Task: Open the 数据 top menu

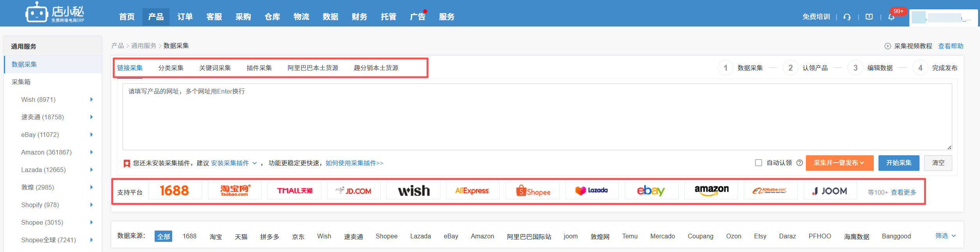Action: pyautogui.click(x=330, y=17)
